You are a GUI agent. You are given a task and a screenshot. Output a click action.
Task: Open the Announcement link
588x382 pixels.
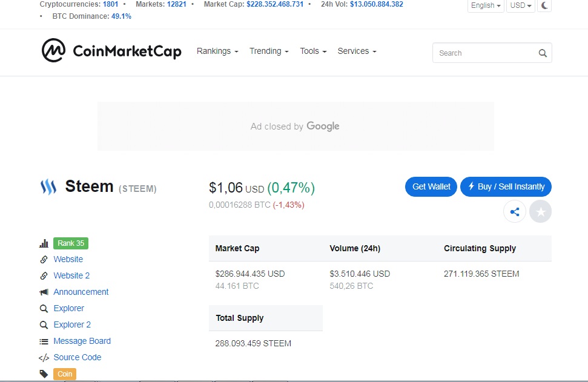[x=81, y=292]
